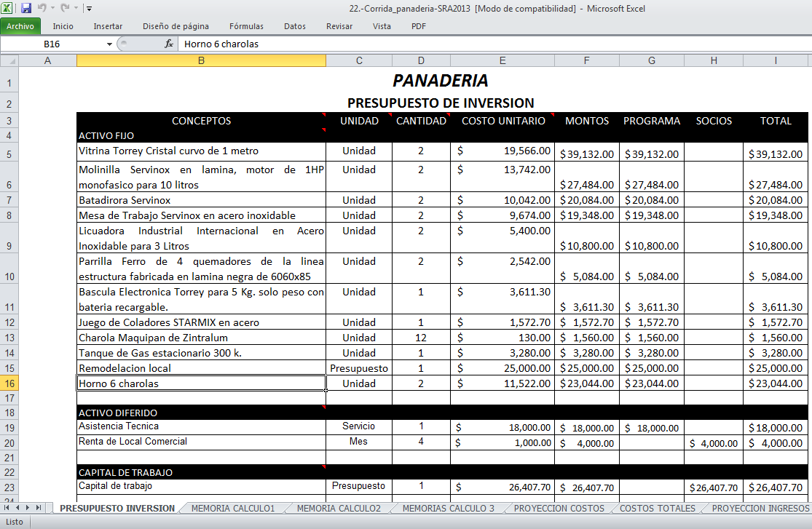
Task: Select PRESUPUESTO INVERSION sheet tab
Action: tap(117, 509)
